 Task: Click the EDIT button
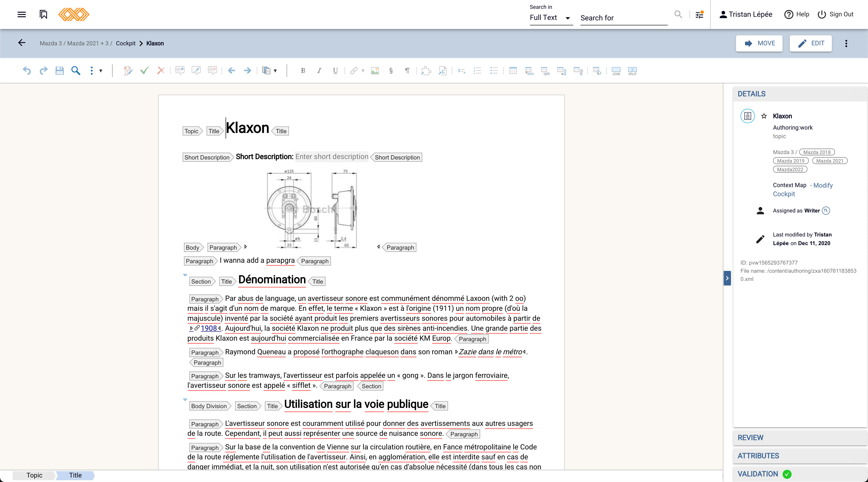click(811, 43)
